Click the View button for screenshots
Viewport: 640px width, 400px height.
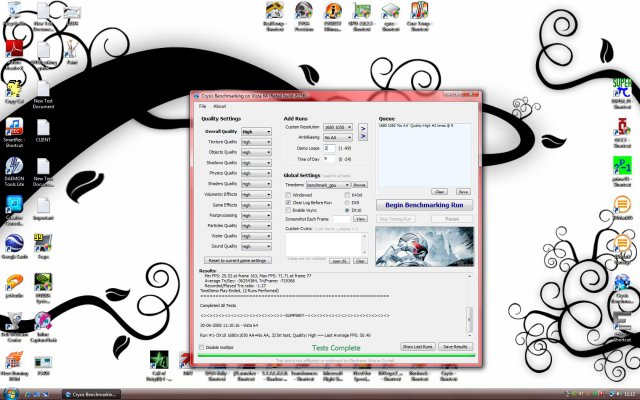click(360, 219)
